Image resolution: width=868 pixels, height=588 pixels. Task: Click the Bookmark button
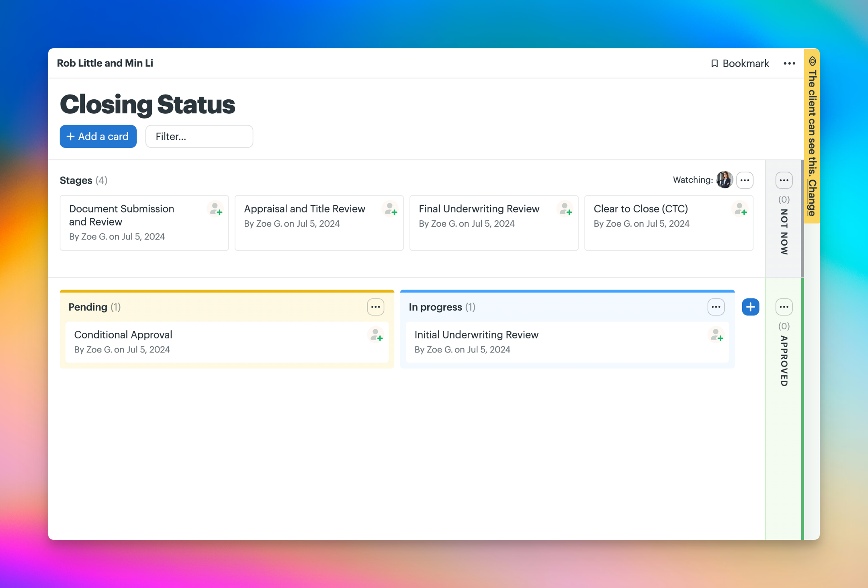(x=740, y=64)
